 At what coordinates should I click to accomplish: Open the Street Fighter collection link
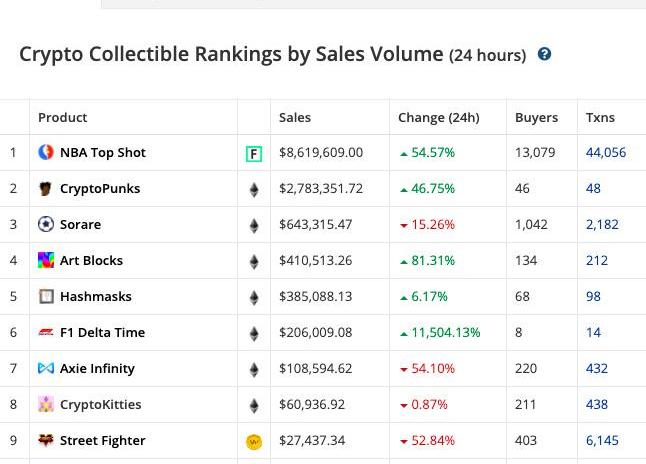pyautogui.click(x=102, y=441)
